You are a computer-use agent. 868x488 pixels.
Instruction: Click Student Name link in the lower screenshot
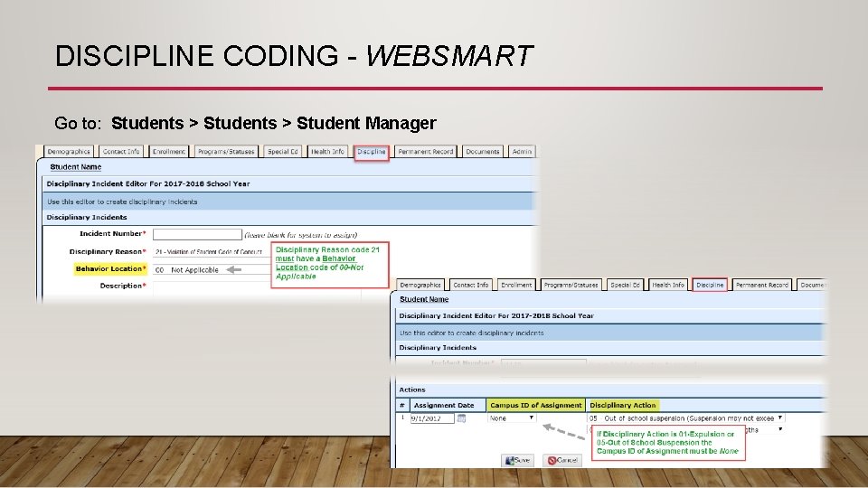(x=424, y=299)
